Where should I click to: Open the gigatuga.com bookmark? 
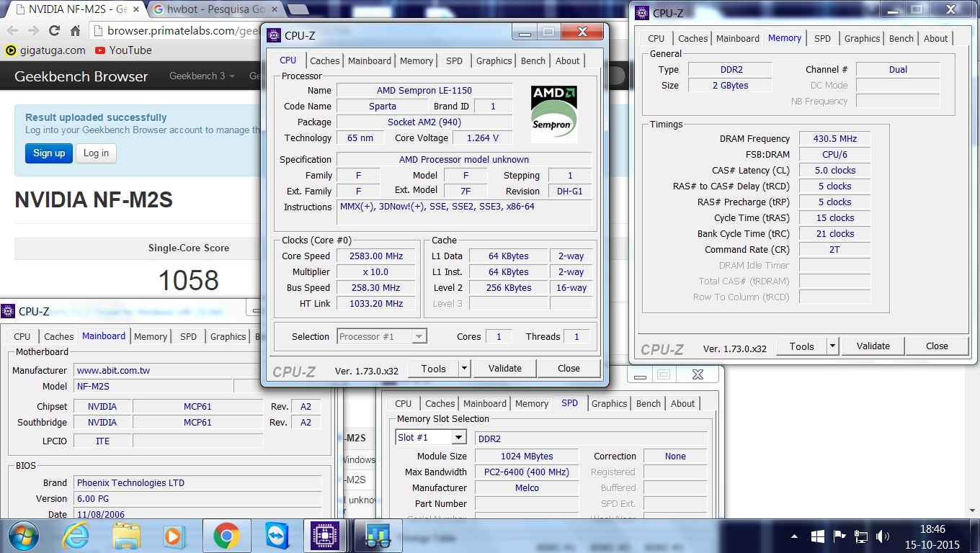(45, 50)
